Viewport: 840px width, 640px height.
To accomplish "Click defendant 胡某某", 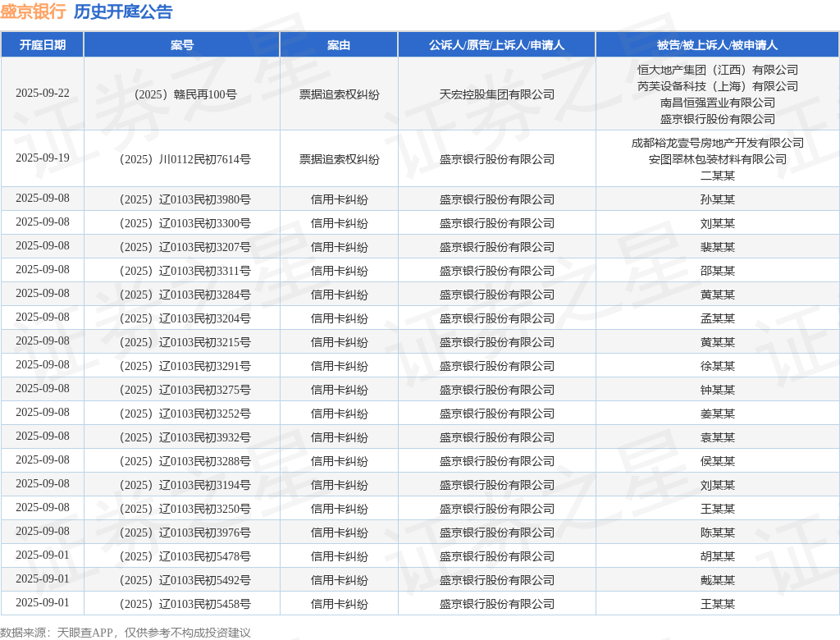I will point(717,556).
